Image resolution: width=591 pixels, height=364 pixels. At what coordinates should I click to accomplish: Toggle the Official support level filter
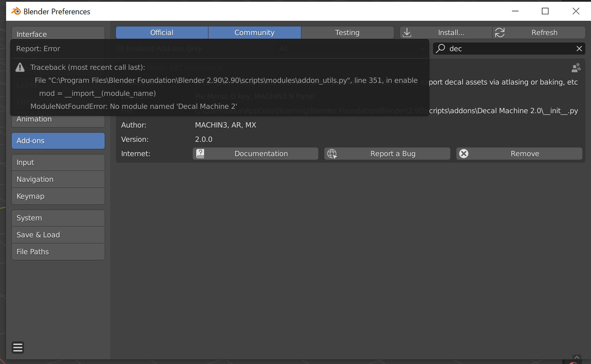pos(162,33)
